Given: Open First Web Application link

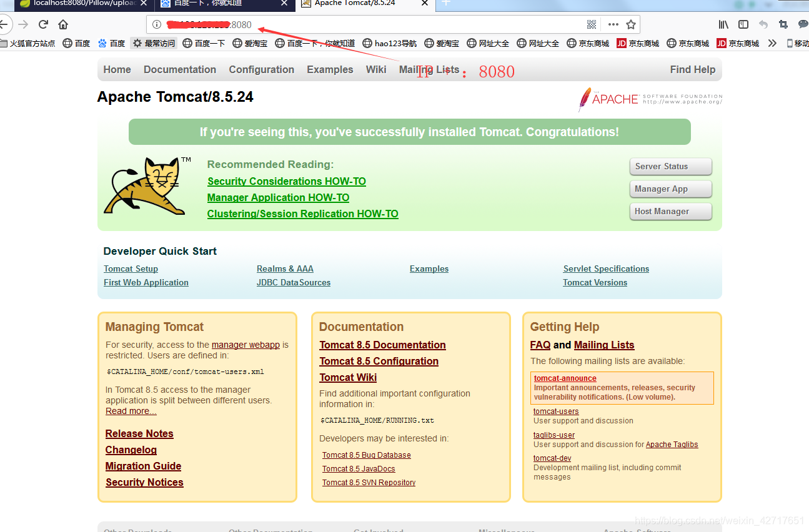Looking at the screenshot, I should point(146,282).
